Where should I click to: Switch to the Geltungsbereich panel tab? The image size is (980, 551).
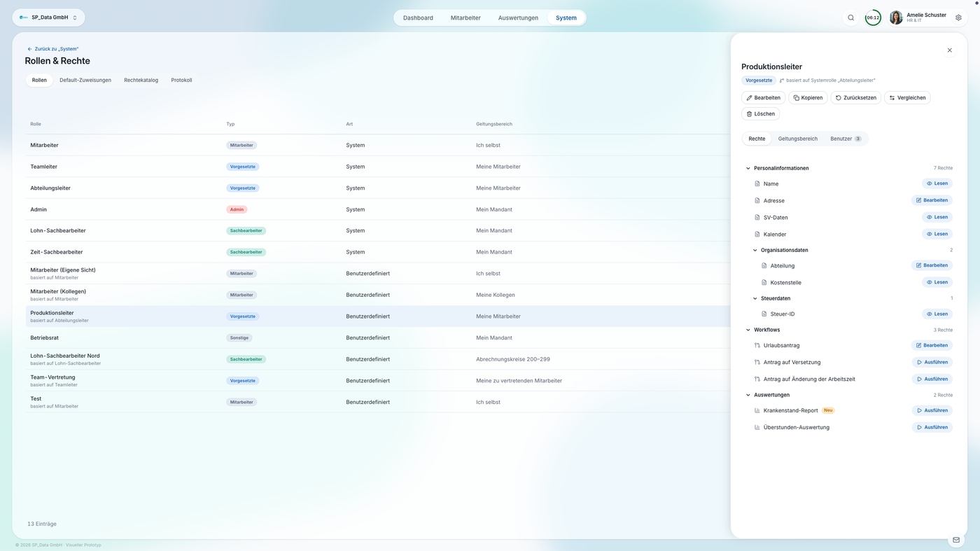[x=798, y=139]
